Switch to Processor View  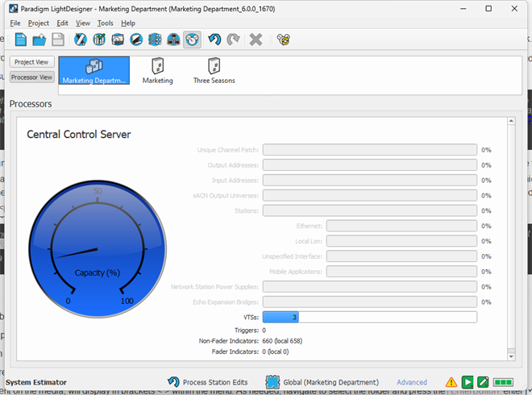click(x=31, y=77)
